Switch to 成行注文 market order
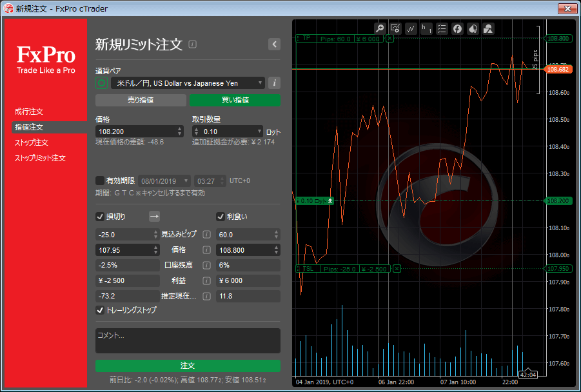 [29, 112]
